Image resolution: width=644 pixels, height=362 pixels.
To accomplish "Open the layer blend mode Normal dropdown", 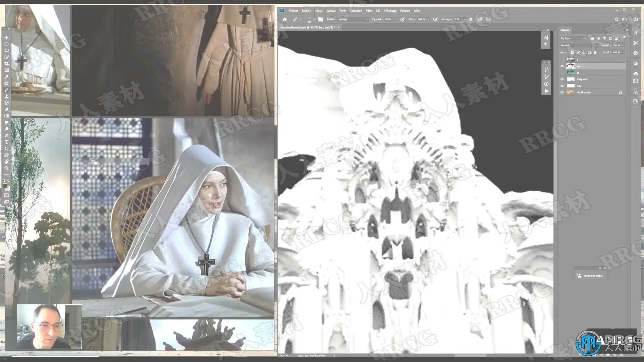I will pos(579,45).
